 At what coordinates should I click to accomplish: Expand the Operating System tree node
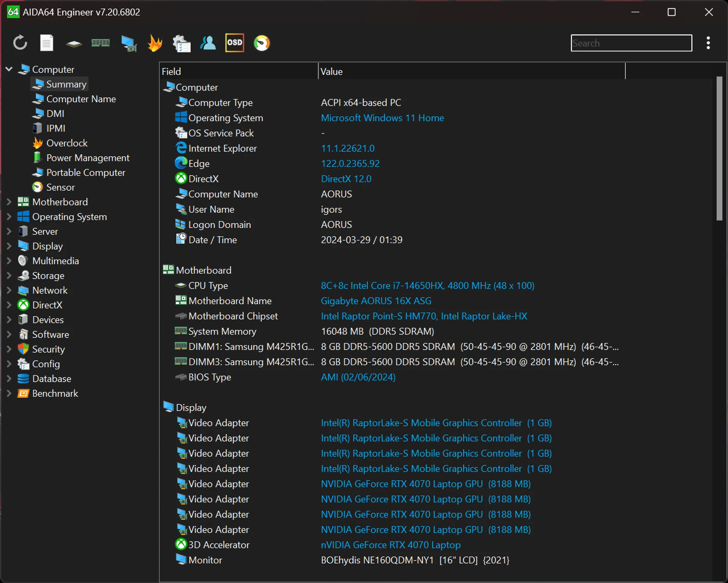pyautogui.click(x=9, y=216)
